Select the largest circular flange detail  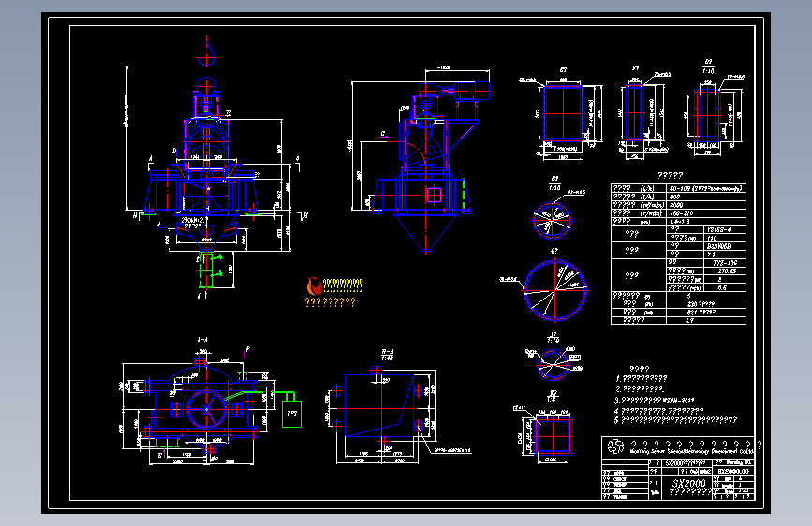(555, 290)
